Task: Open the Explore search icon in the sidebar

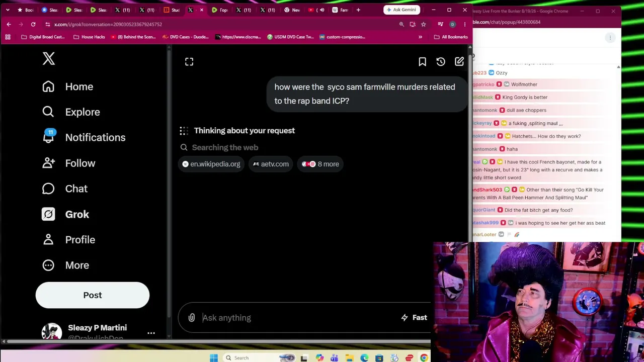Action: [x=48, y=112]
